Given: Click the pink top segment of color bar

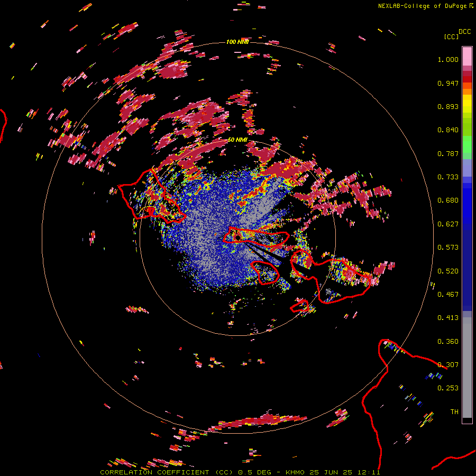Looking at the screenshot, I should [x=467, y=57].
